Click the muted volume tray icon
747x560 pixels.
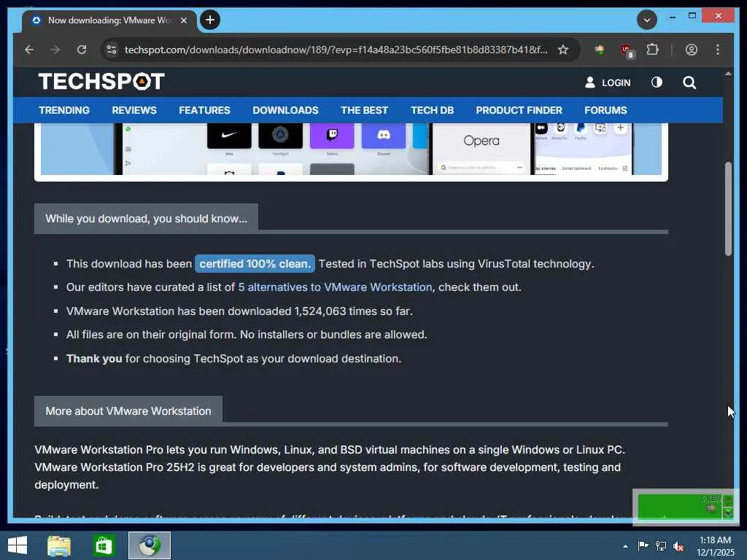[678, 546]
